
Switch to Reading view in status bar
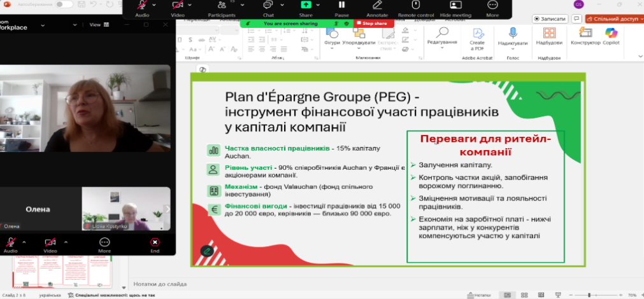point(541,295)
